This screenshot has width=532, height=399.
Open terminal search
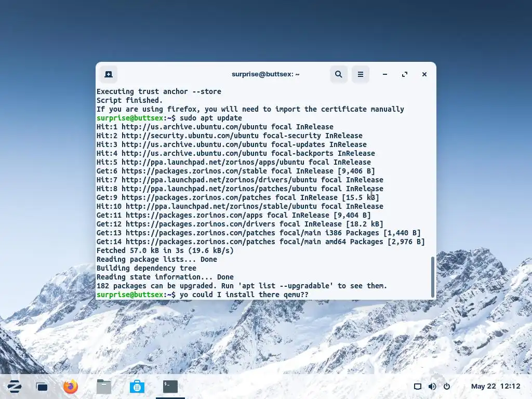pyautogui.click(x=339, y=74)
